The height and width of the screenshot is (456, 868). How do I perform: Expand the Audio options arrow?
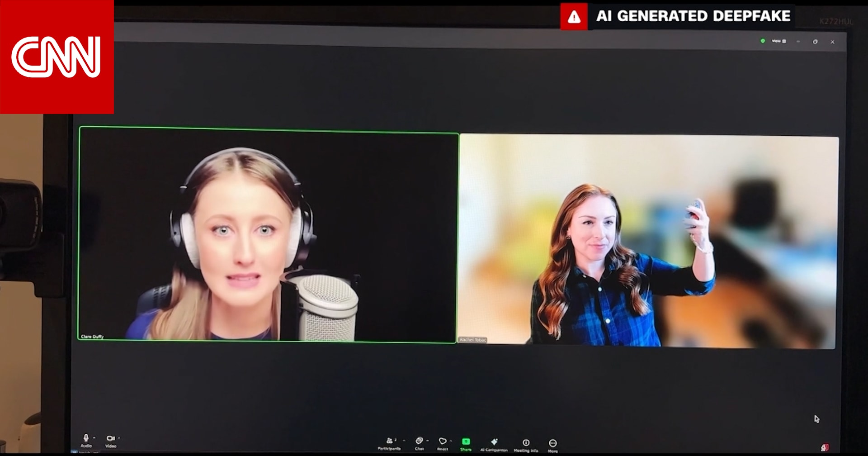point(94,437)
